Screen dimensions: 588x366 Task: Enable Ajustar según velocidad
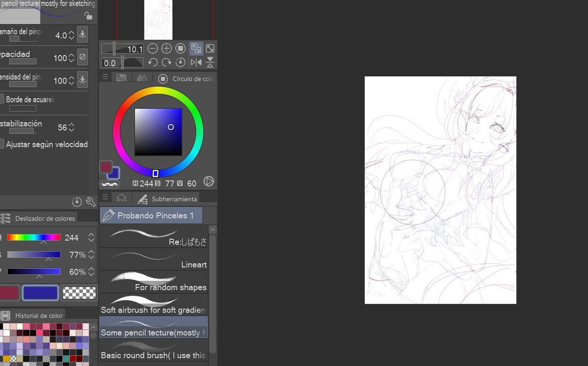point(2,144)
